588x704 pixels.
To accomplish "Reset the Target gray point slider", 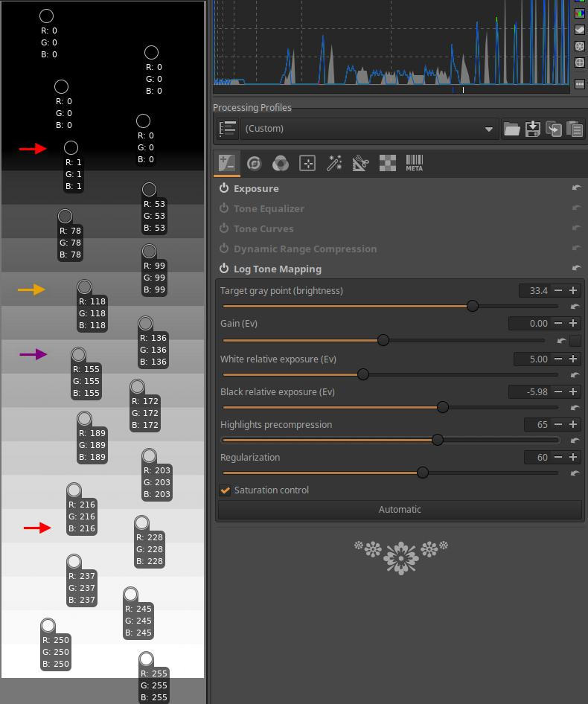I will click(x=575, y=307).
